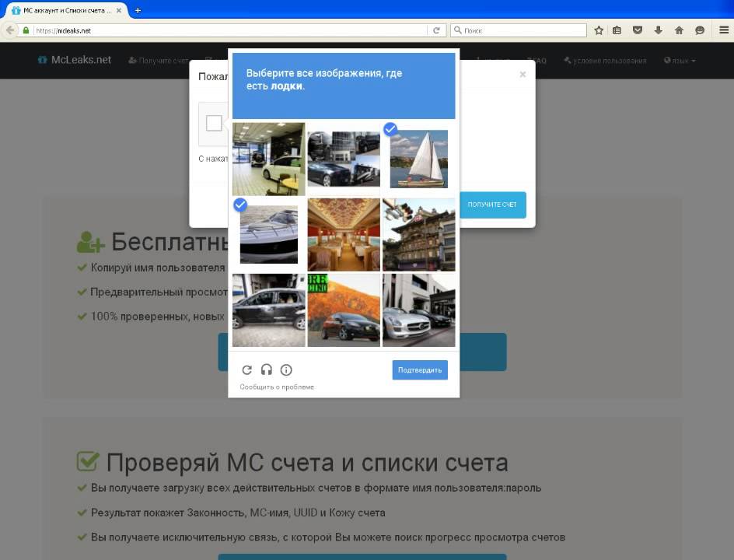This screenshot has height=560, width=734.
Task: Select the silver sports car tile
Action: 419,310
